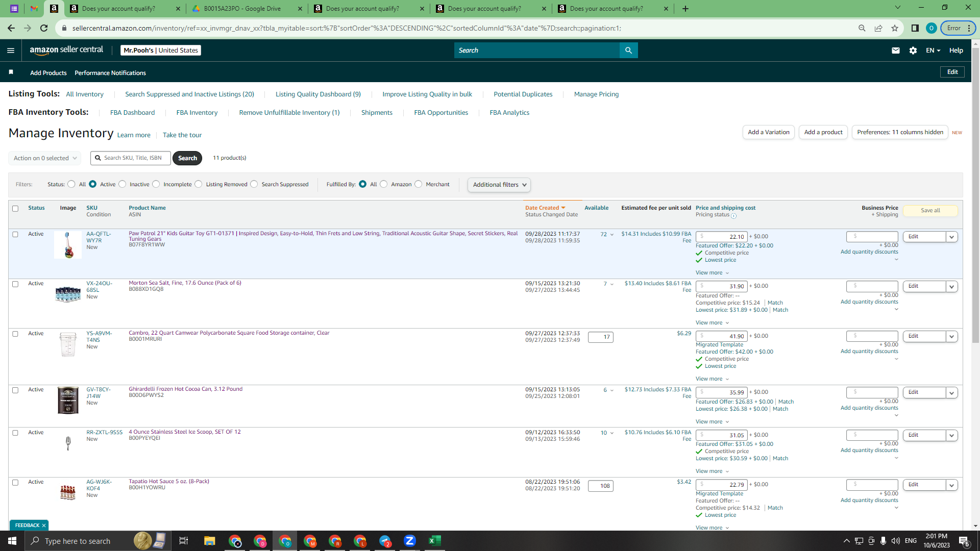Check the Paw Patrol Guitar row checkbox

pos(15,235)
